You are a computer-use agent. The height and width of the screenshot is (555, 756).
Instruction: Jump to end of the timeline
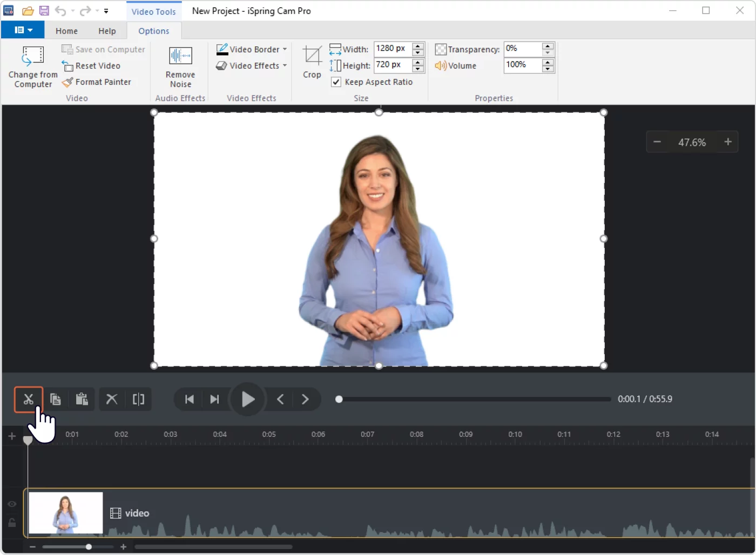214,400
